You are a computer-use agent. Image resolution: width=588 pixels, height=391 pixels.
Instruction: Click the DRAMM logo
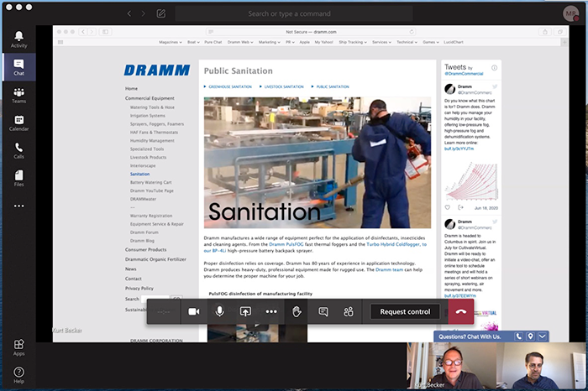tap(157, 70)
